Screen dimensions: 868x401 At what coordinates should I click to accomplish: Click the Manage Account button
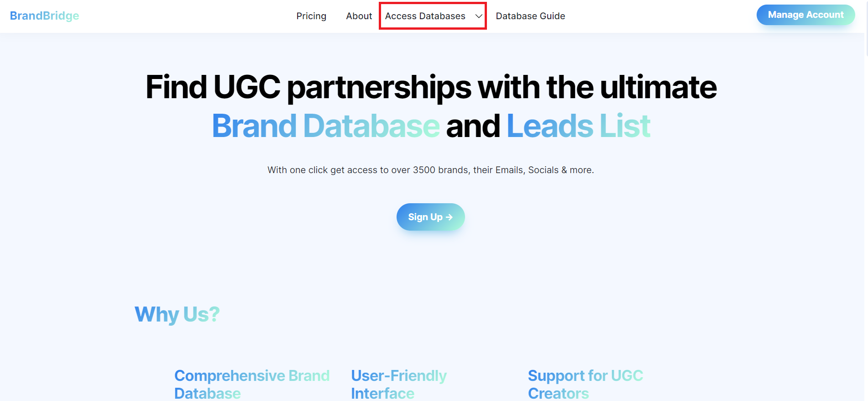(x=805, y=15)
